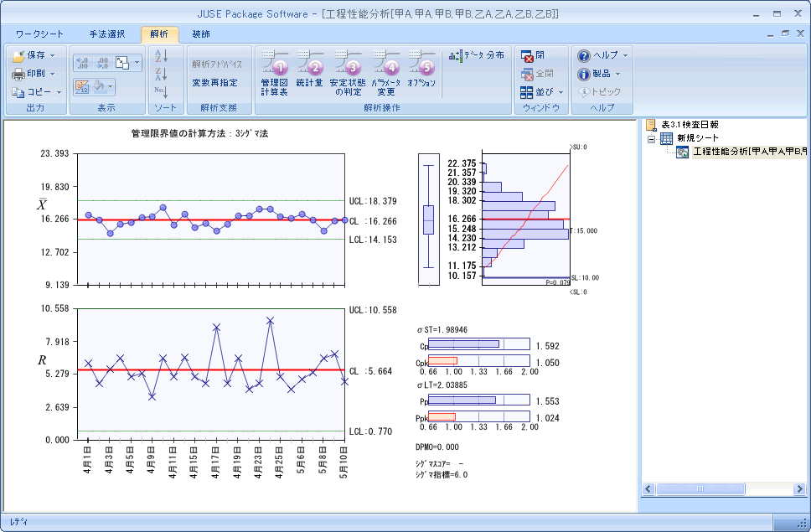Click the 変数再指定 button

[214, 83]
